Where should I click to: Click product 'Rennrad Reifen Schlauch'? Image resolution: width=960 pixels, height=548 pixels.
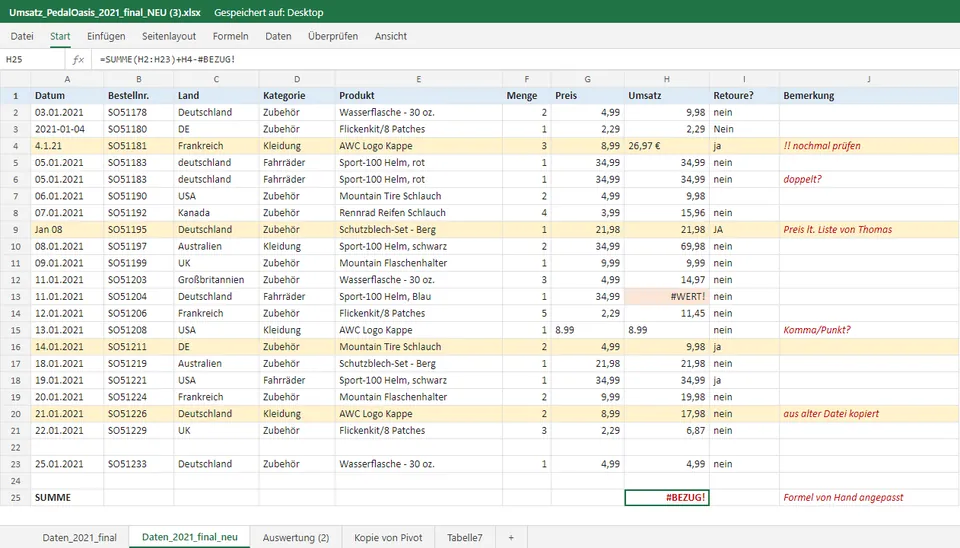tap(419, 212)
